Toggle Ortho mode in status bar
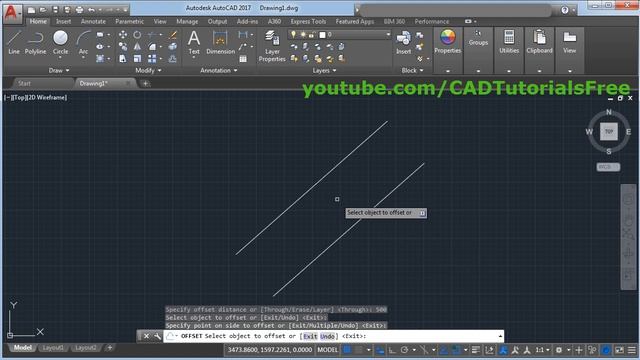The width and height of the screenshot is (640, 360). [x=392, y=350]
